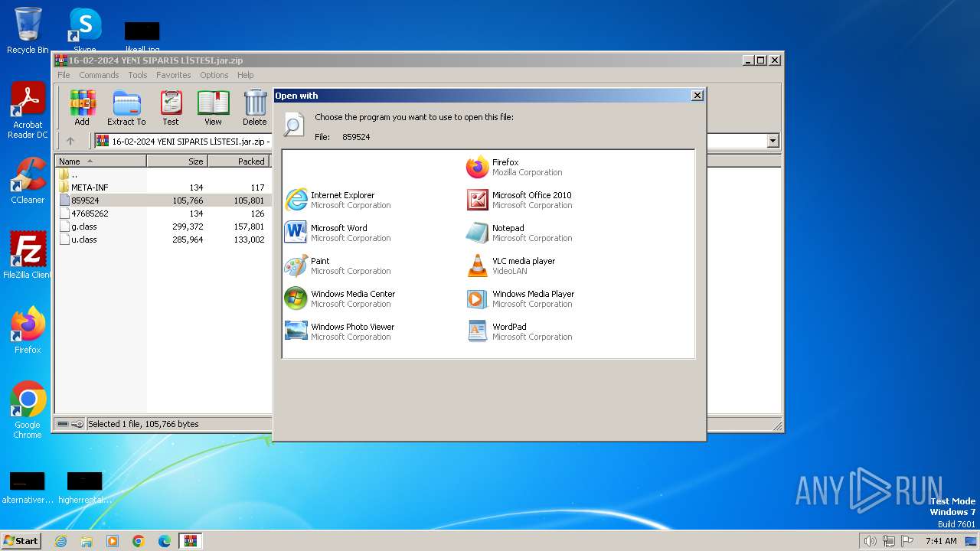Choose Microsoft Office 2010 program

point(519,200)
